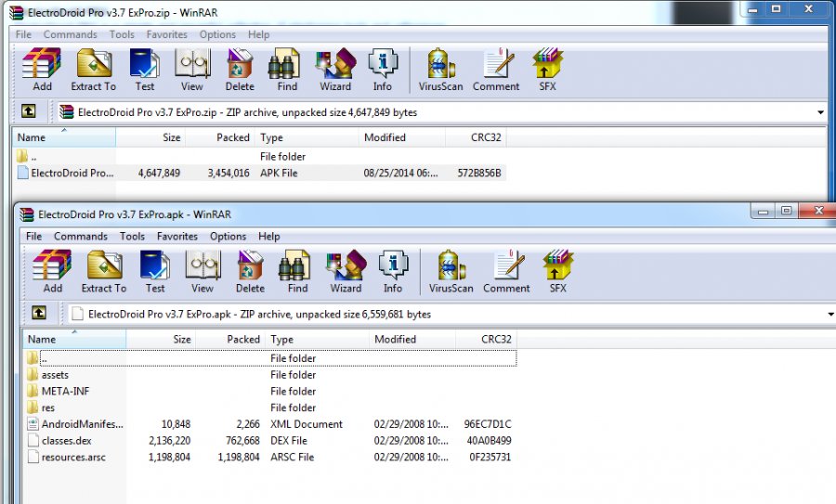Sort by Modified column in the ExPro.zip window
The width and height of the screenshot is (836, 504).
point(401,137)
